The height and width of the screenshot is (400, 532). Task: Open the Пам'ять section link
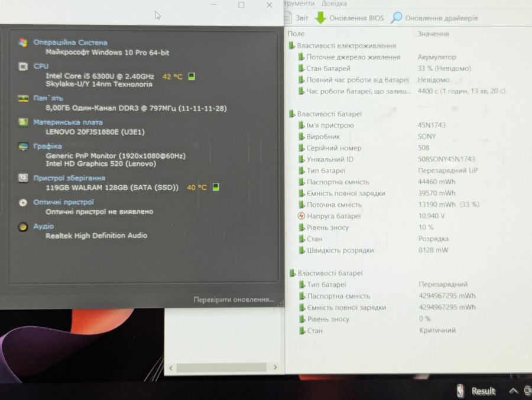pyautogui.click(x=48, y=99)
